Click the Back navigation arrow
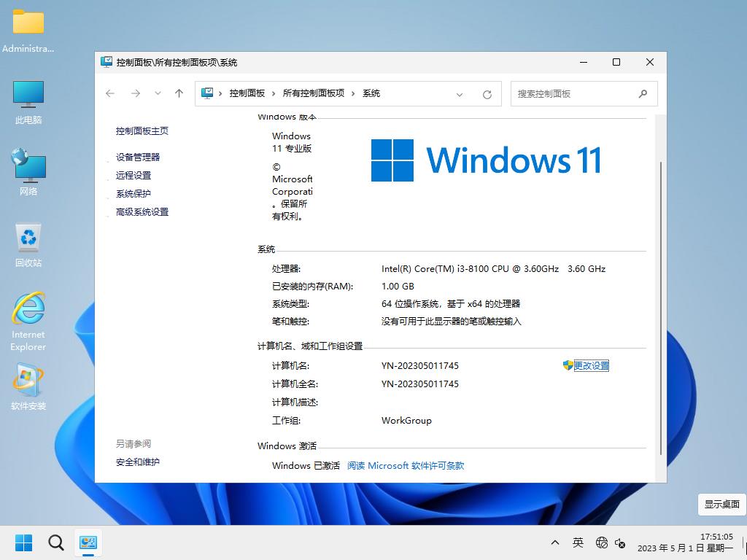 [110, 93]
